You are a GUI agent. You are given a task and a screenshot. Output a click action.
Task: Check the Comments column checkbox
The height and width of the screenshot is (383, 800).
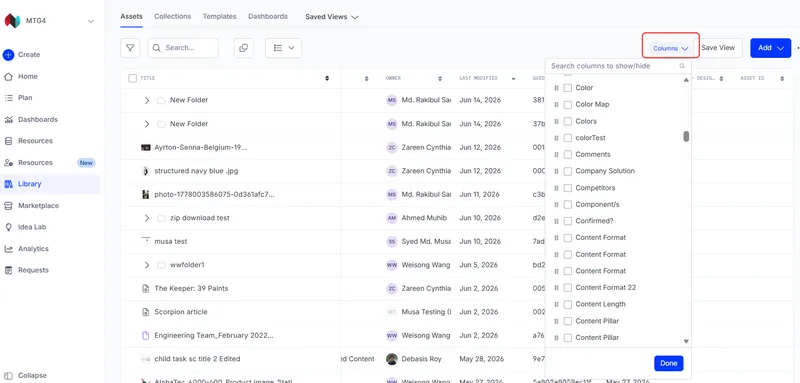pos(567,155)
